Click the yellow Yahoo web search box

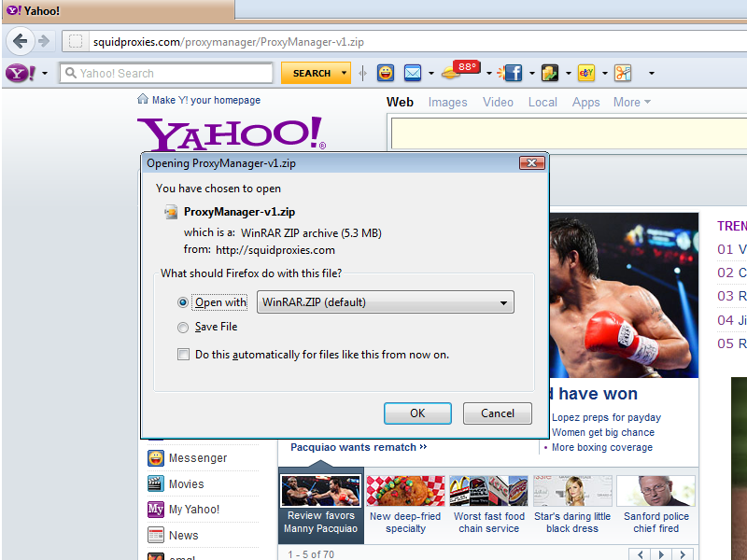coord(569,133)
